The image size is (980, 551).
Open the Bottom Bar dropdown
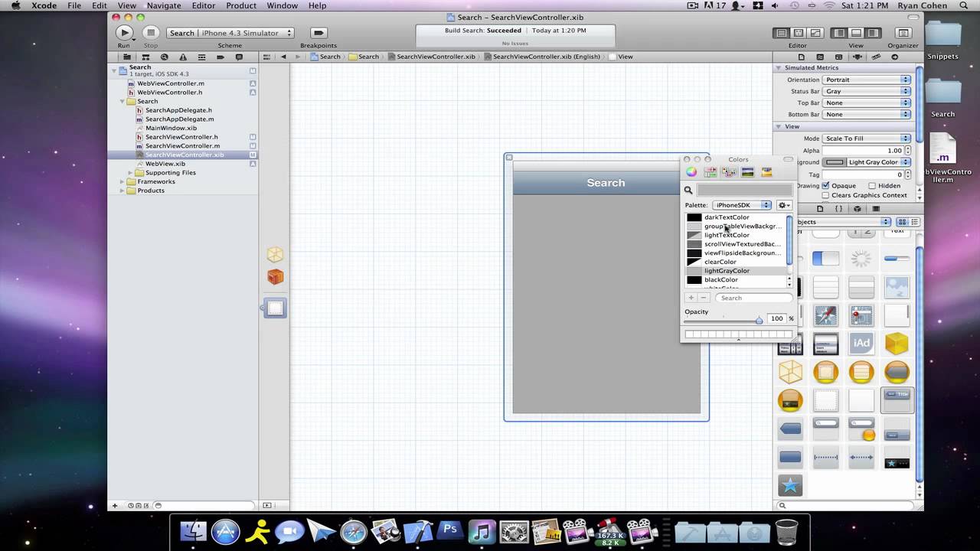(x=866, y=114)
